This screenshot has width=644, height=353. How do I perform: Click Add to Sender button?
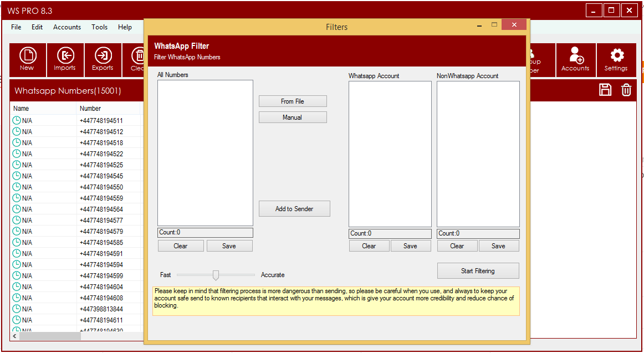[294, 209]
